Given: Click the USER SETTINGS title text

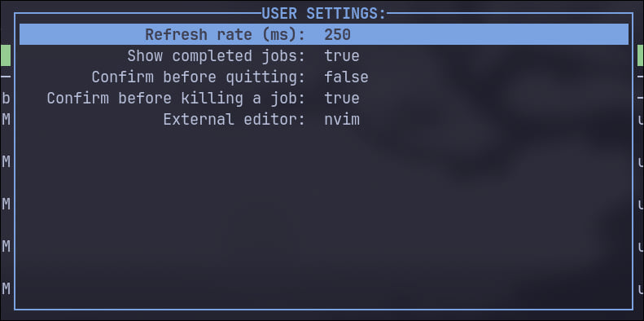Looking at the screenshot, I should (324, 14).
